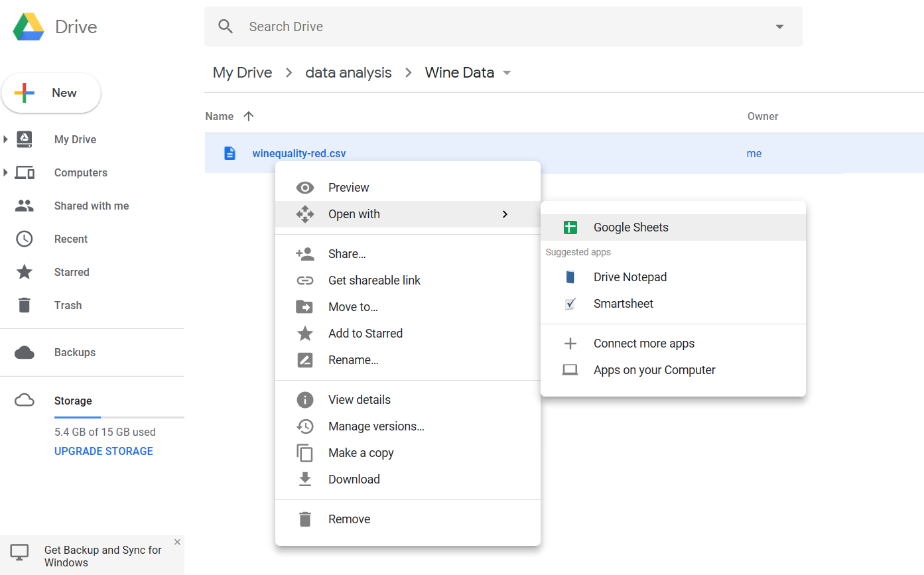This screenshot has width=924, height=575.
Task: Open UPGRADE STORAGE link
Action: click(x=103, y=451)
